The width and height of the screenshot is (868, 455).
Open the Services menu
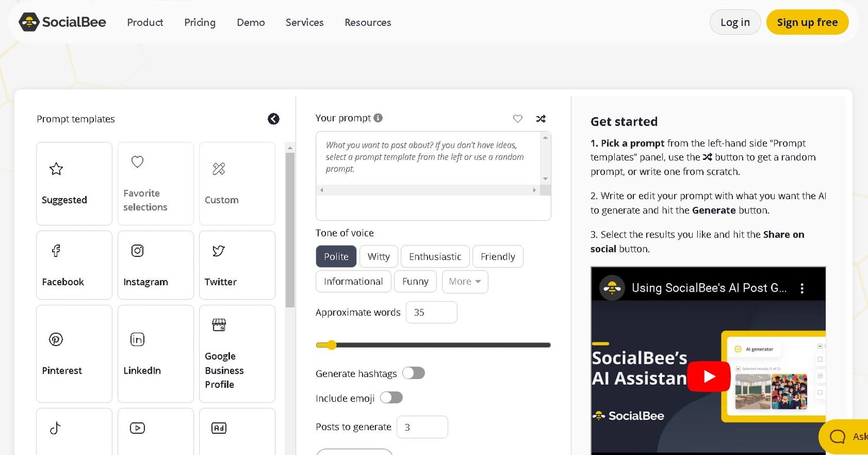tap(304, 22)
